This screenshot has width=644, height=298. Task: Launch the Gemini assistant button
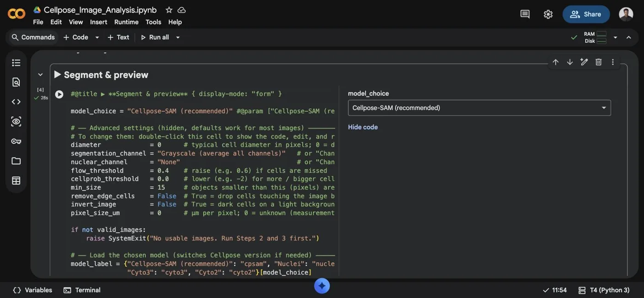[322, 286]
